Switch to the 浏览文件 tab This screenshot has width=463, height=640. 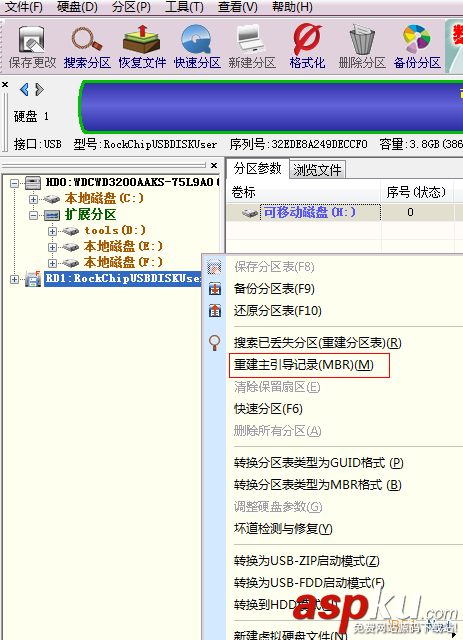tap(317, 169)
